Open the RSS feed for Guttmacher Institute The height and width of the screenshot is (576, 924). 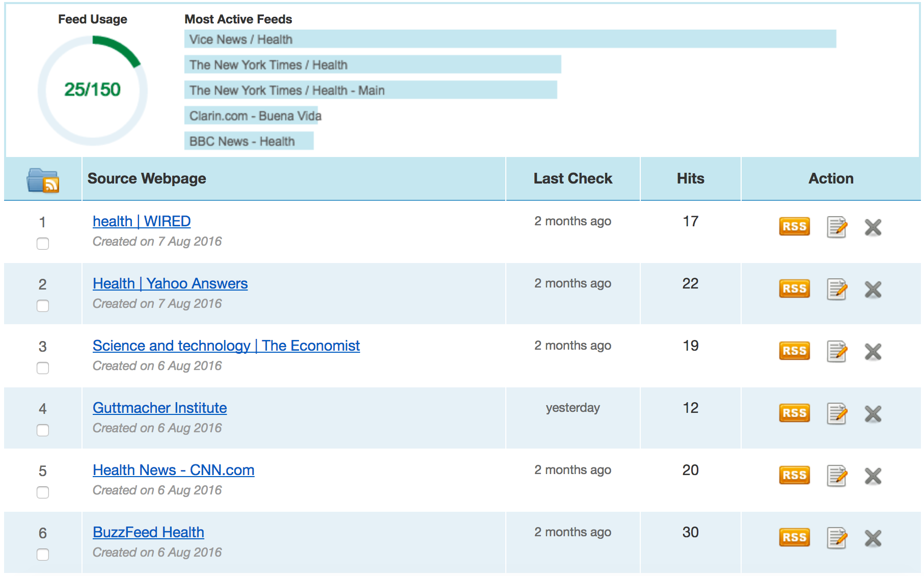(794, 413)
